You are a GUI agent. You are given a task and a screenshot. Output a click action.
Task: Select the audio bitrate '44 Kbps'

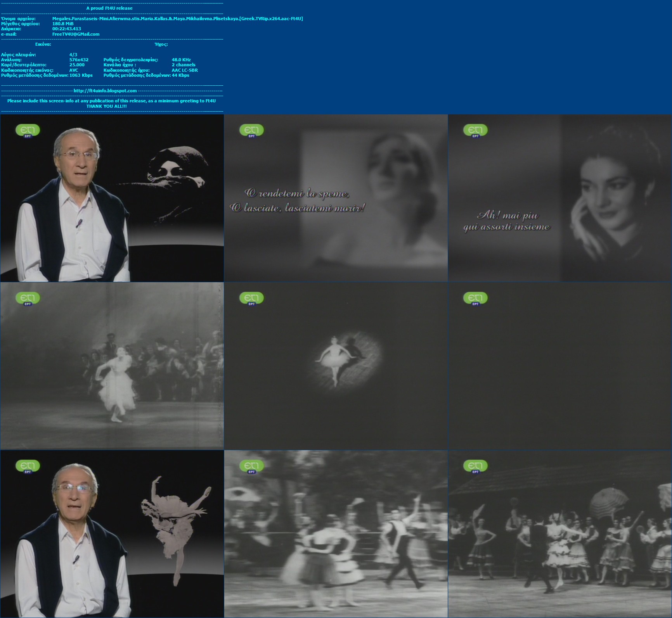180,75
